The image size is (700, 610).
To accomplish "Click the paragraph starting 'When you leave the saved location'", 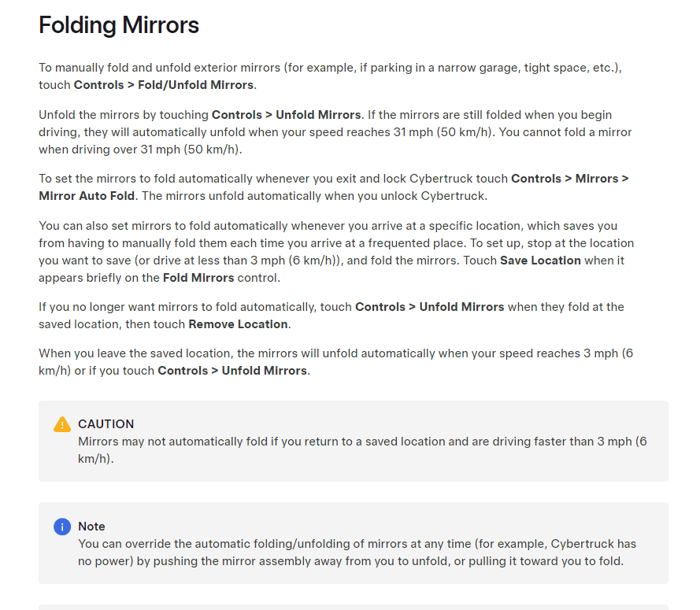I will click(x=335, y=362).
